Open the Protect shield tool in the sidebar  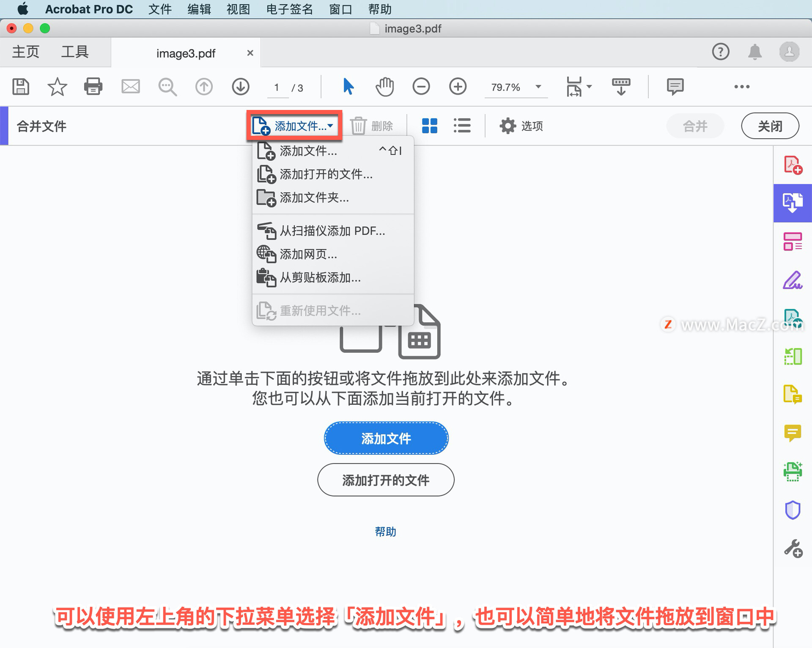tap(792, 510)
